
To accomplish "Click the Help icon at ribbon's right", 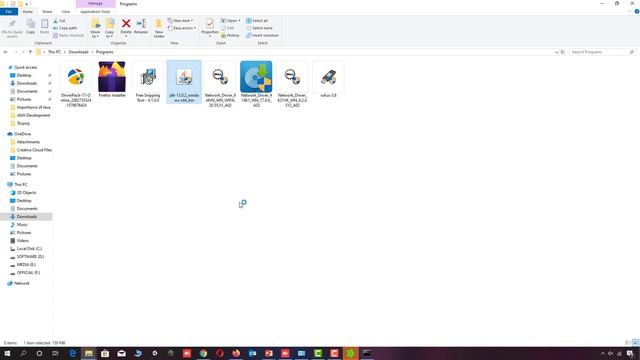I will (x=637, y=11).
